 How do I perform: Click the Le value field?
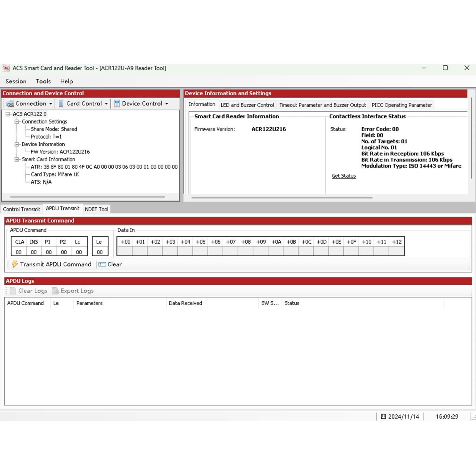tap(100, 252)
